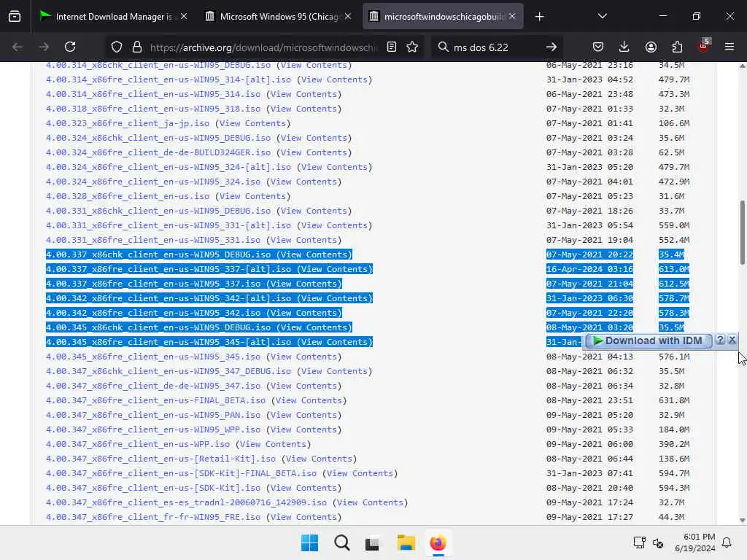The width and height of the screenshot is (747, 560).
Task: Open 4.00.323_x86fre_client_ja-jp.iso link
Action: 127,123
